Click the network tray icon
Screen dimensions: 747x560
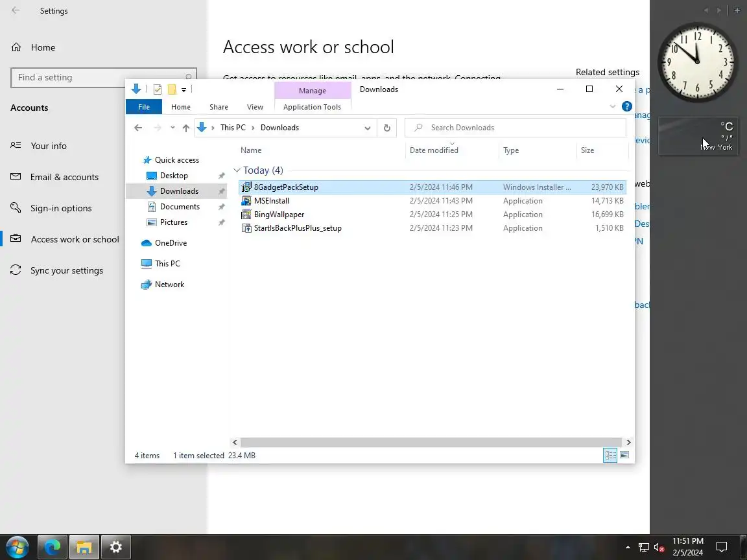point(644,547)
